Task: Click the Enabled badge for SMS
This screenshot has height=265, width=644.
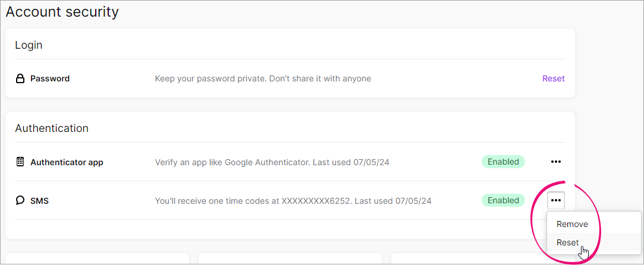Action: (x=503, y=200)
